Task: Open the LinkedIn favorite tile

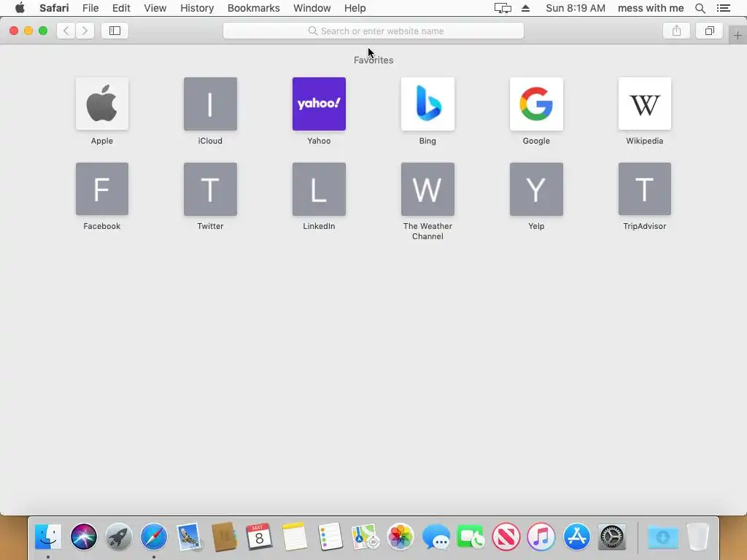Action: pos(319,189)
